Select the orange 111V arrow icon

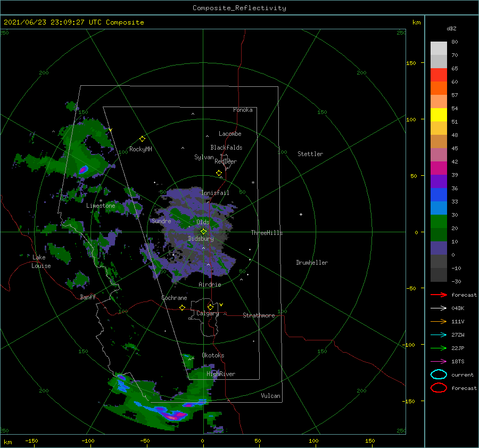point(439,321)
